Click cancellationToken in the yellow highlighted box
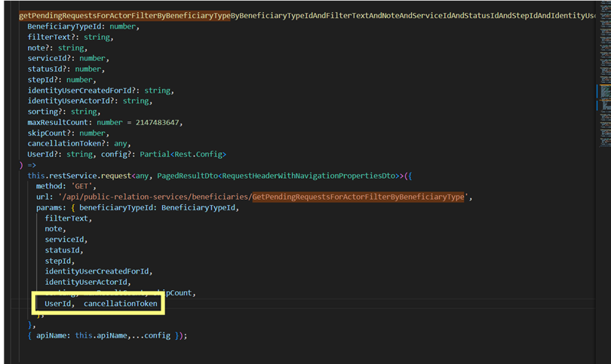This screenshot has height=364, width=611. click(121, 304)
